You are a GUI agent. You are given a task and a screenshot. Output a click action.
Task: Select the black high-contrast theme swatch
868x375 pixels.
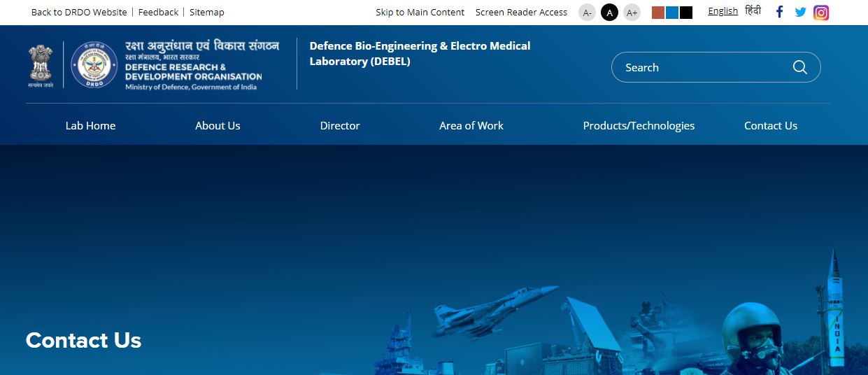point(686,13)
